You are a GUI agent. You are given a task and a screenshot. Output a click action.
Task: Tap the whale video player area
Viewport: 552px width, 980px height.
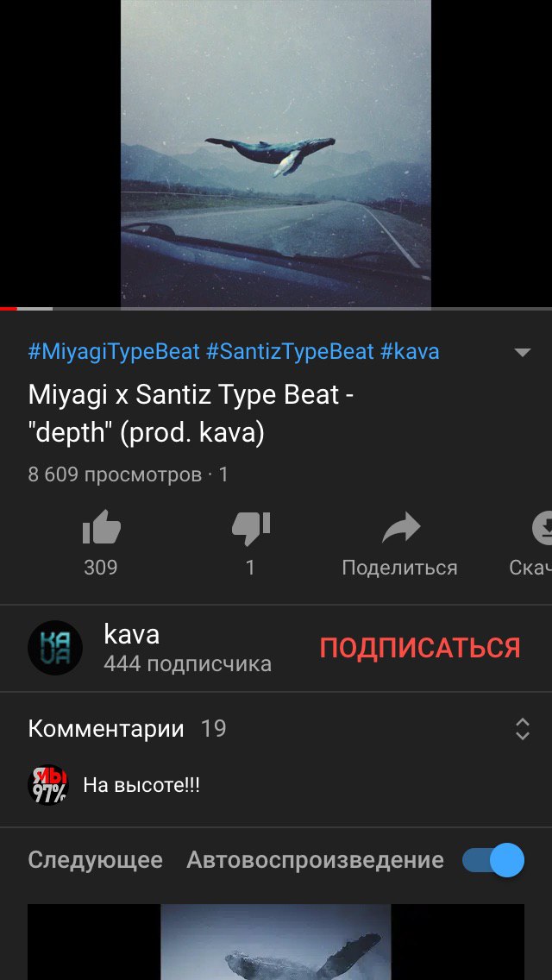coord(276,154)
